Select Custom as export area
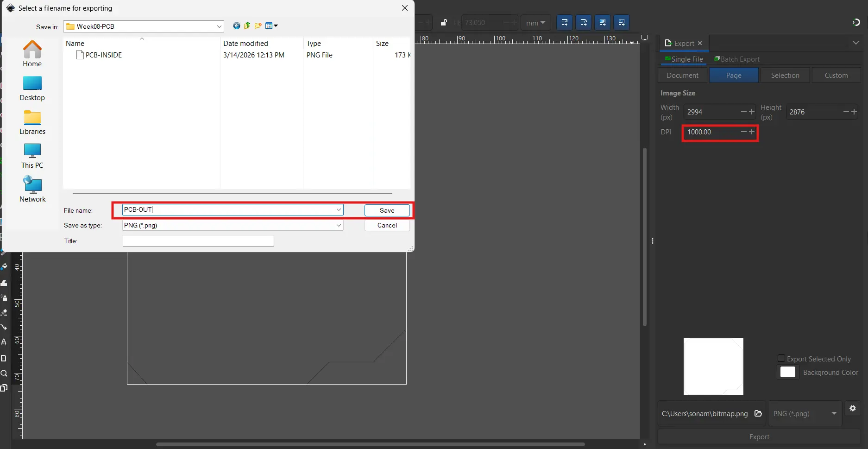 point(836,76)
